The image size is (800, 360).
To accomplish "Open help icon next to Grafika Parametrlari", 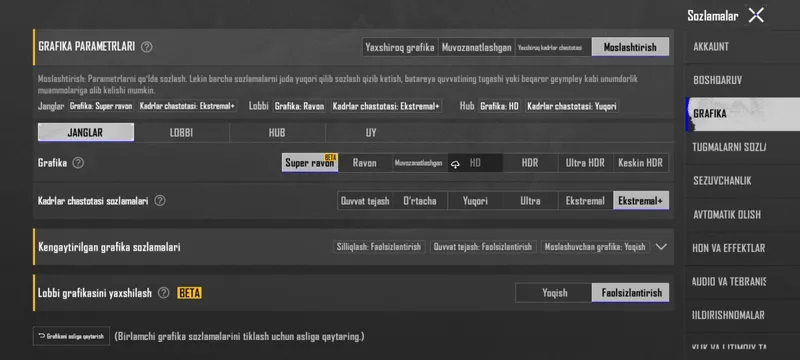I will (146, 47).
